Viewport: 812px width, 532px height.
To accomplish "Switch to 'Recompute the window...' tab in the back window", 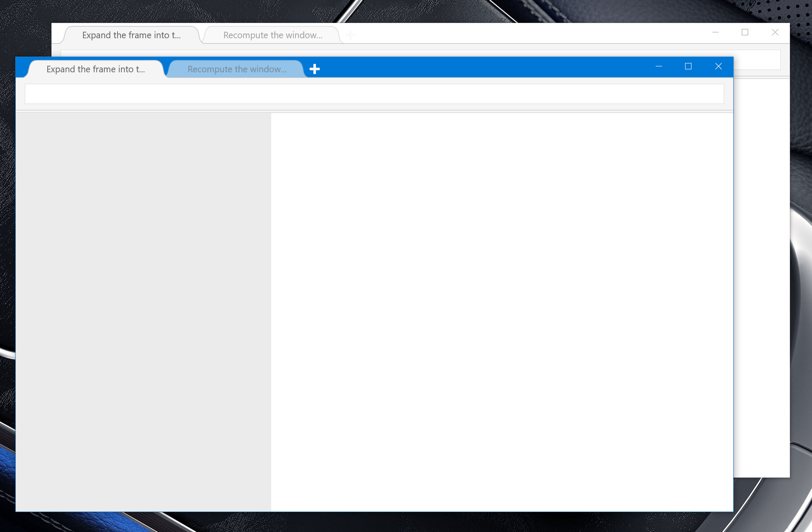I will click(x=273, y=35).
